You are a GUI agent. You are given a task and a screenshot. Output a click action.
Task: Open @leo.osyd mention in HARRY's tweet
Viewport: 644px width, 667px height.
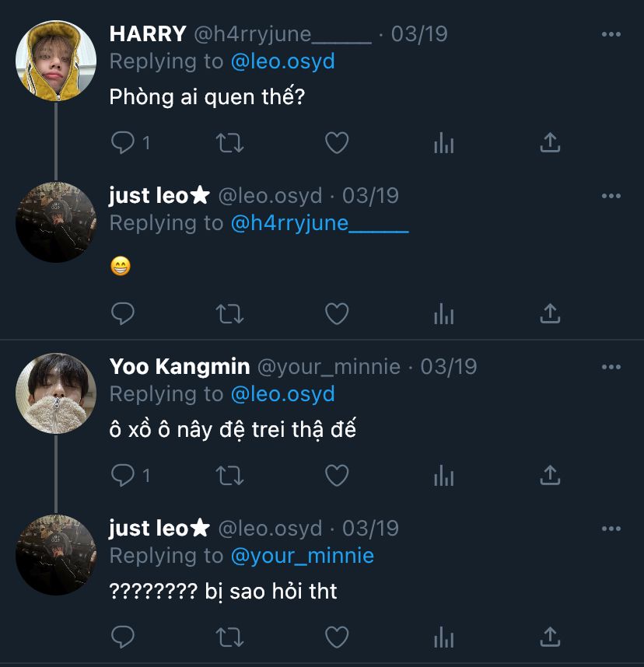[282, 61]
